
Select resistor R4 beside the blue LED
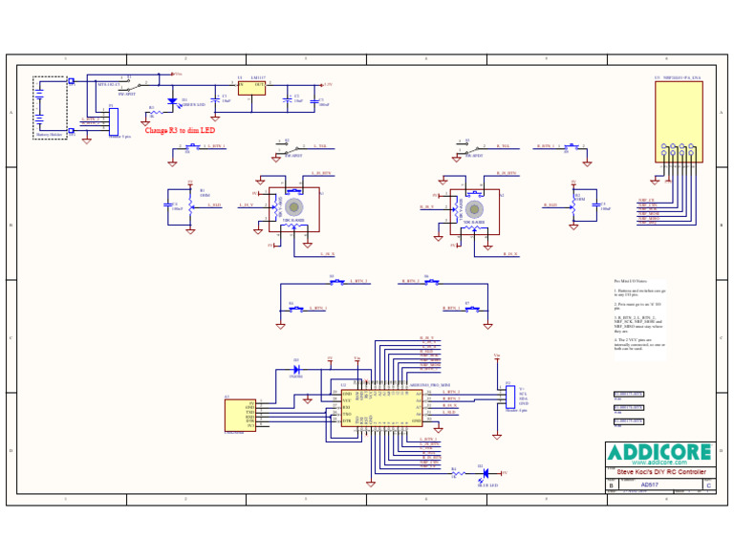click(x=459, y=473)
